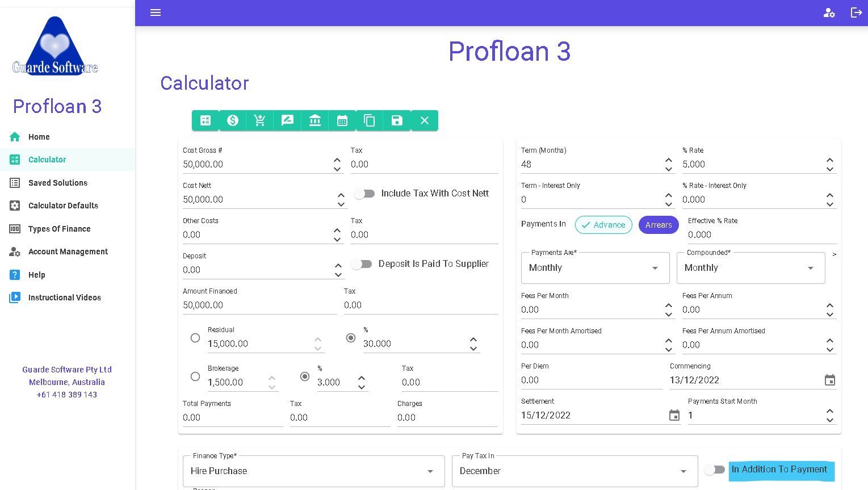868x490 pixels.
Task: Open Calculator Defaults page
Action: coord(68,206)
